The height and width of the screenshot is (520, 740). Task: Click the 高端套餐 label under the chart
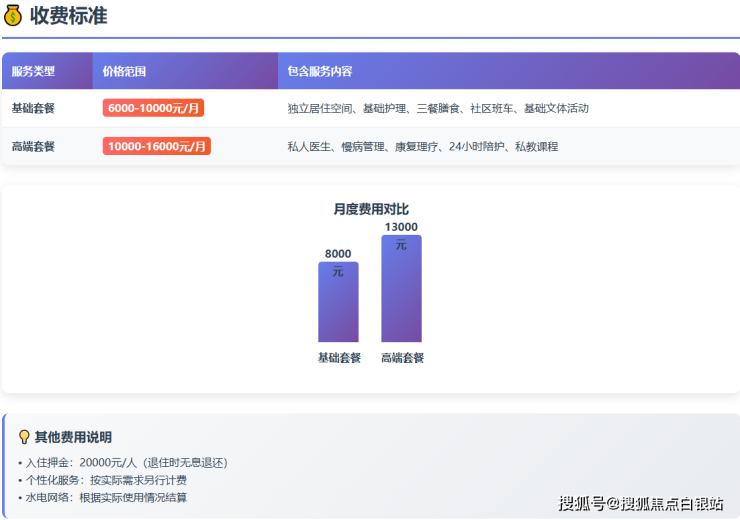(x=402, y=358)
